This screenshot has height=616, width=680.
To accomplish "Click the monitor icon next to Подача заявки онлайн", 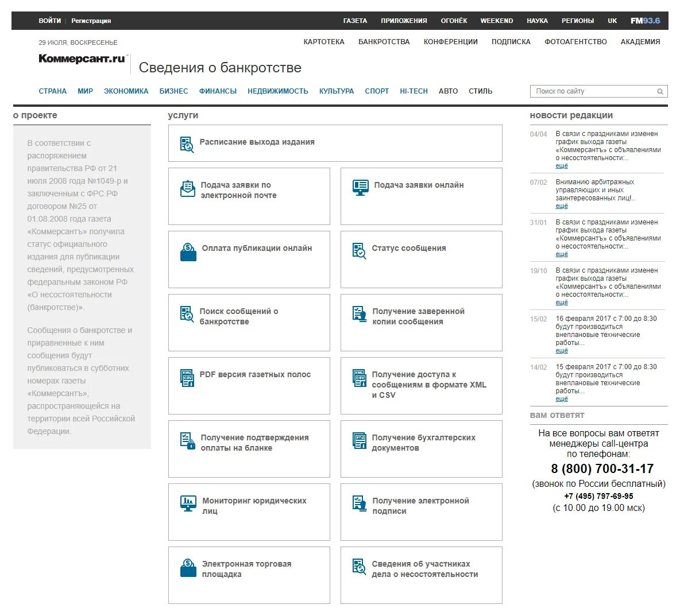I will 361,188.
